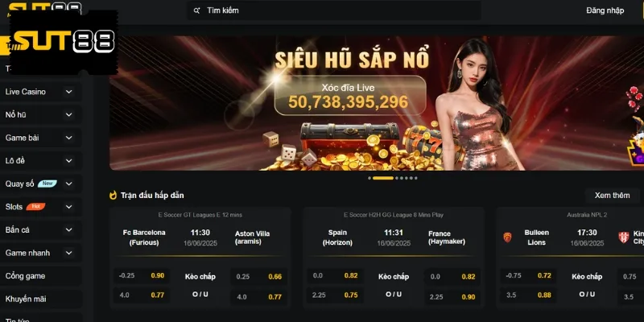Expand the Live Casino menu chevron
The width and height of the screenshot is (644, 322).
68,92
